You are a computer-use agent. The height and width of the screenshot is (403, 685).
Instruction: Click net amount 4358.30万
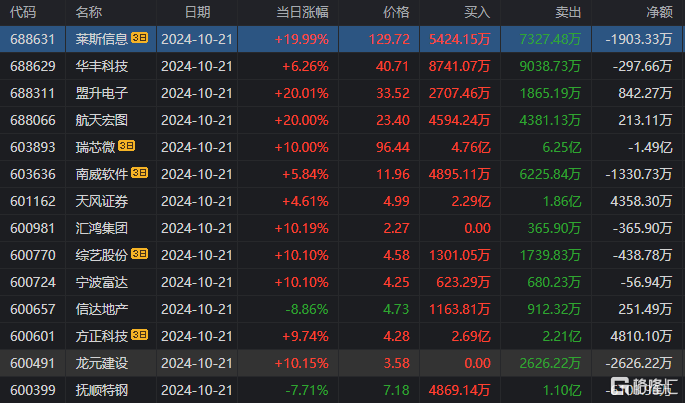coord(641,202)
